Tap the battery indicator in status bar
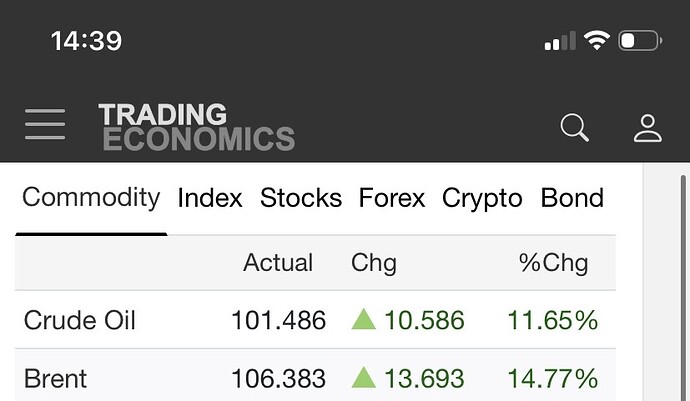Image resolution: width=690 pixels, height=401 pixels. (x=640, y=41)
